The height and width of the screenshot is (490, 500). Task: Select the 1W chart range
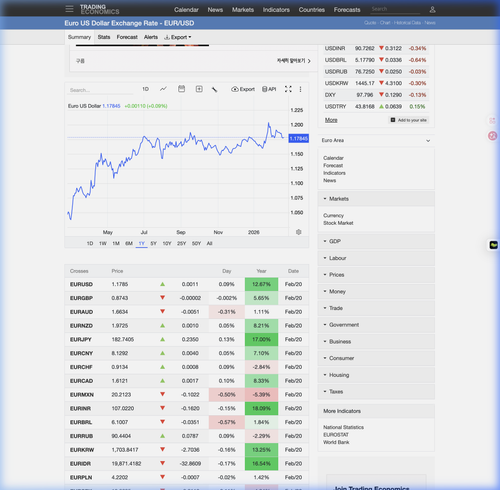pos(103,243)
